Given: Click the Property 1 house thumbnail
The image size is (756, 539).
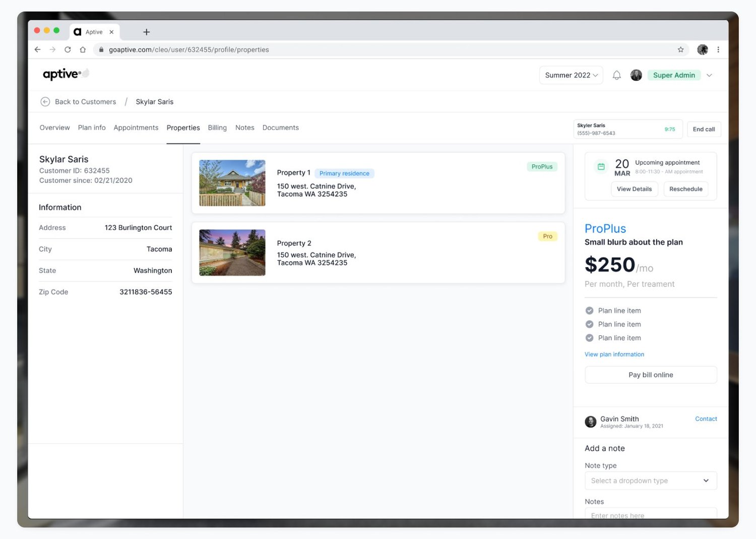Looking at the screenshot, I should pyautogui.click(x=232, y=183).
